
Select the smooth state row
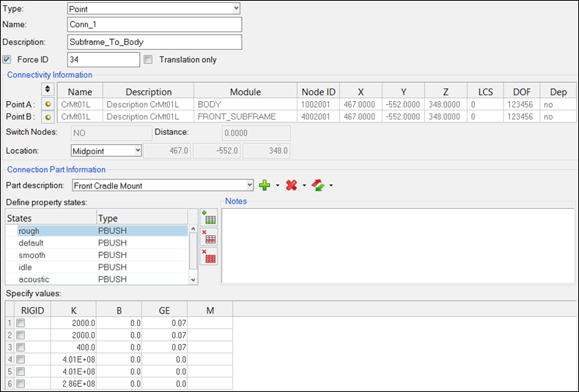[59, 255]
